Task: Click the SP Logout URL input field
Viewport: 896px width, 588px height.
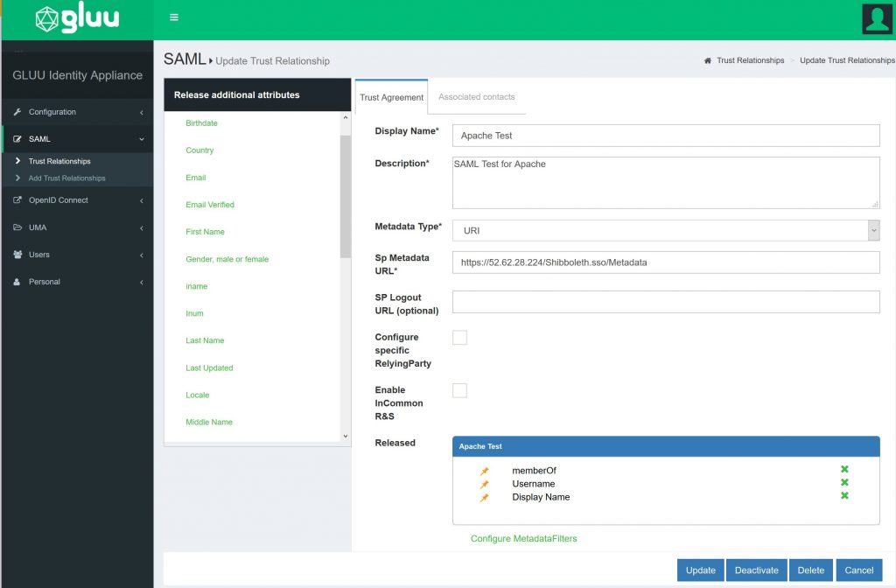Action: pos(665,302)
